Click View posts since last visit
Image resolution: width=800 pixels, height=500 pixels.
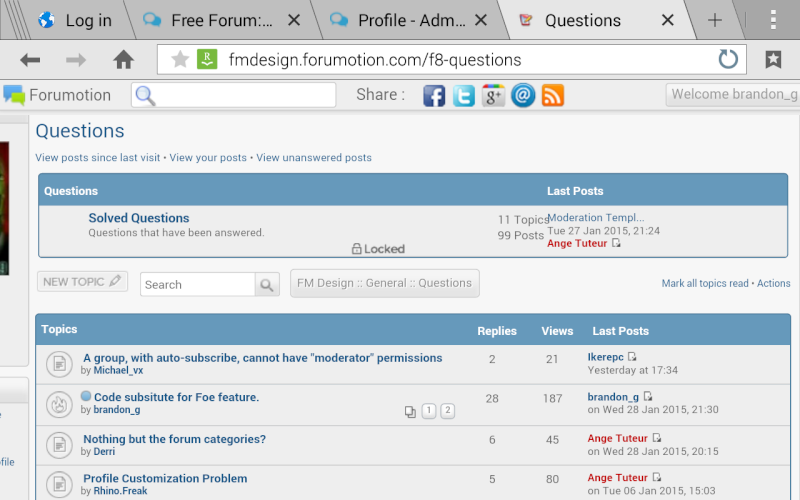97,158
